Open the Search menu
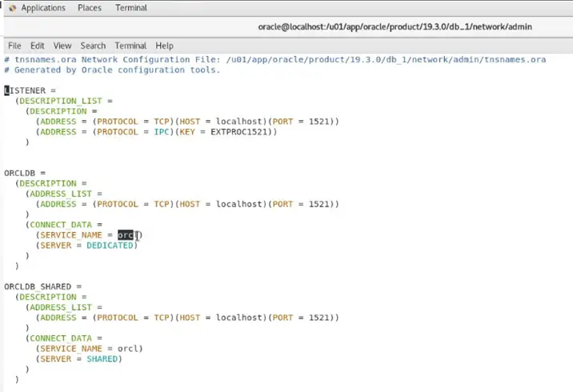Screen dimensions: 573x392 coord(93,46)
